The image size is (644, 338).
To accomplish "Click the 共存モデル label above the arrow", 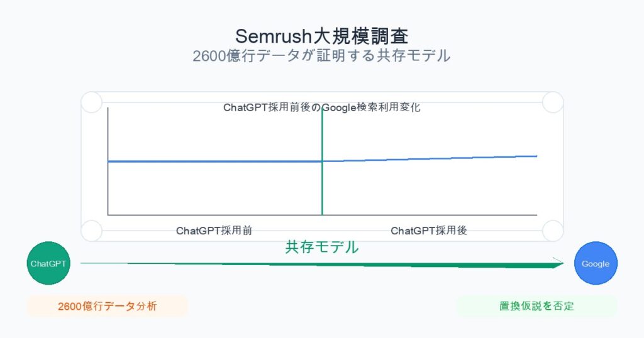I will click(x=322, y=247).
